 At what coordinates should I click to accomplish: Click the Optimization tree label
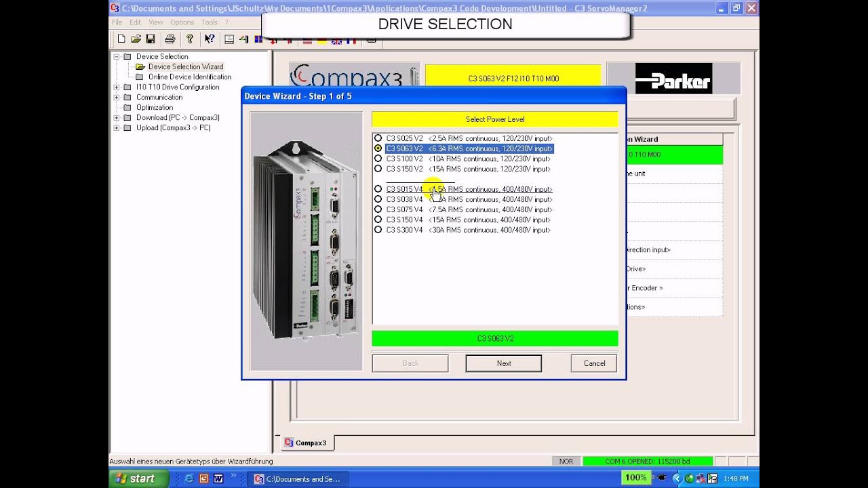155,107
